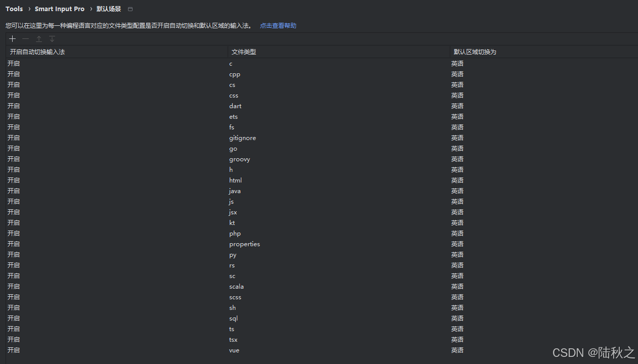This screenshot has height=364, width=638.
Task: Select the ts file type cell
Action: (x=232, y=329)
